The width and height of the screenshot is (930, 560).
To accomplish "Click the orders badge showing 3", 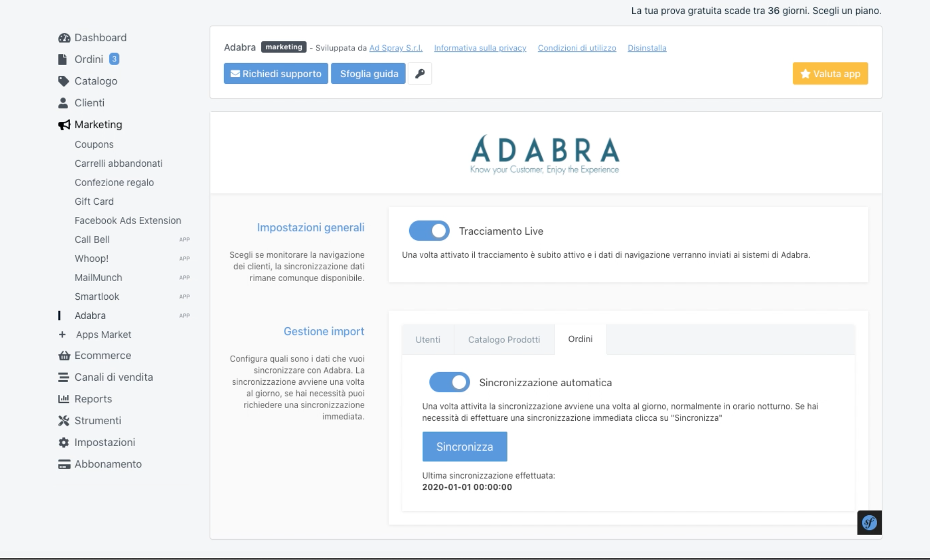I will coord(114,59).
